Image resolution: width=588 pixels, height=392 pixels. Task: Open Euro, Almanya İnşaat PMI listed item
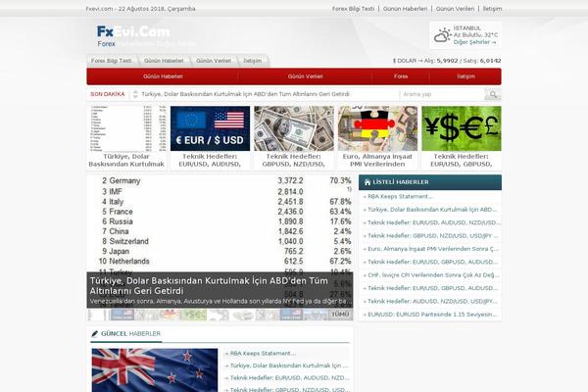click(431, 249)
